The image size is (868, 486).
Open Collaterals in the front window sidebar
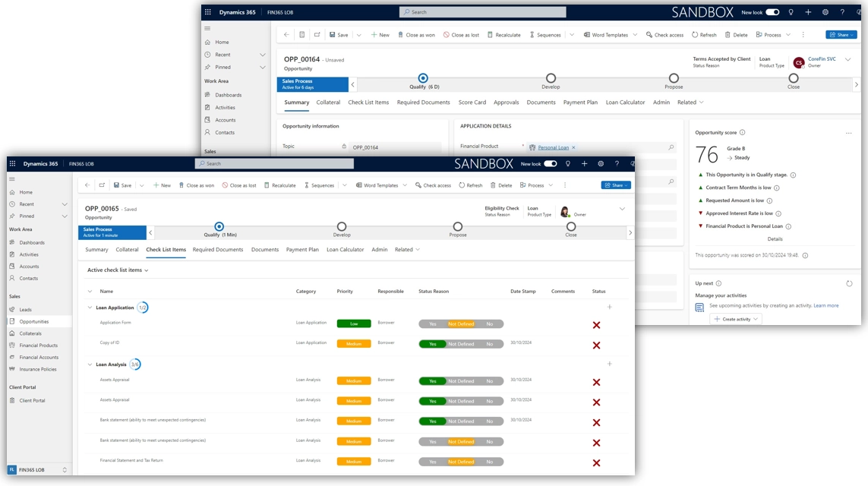click(30, 333)
